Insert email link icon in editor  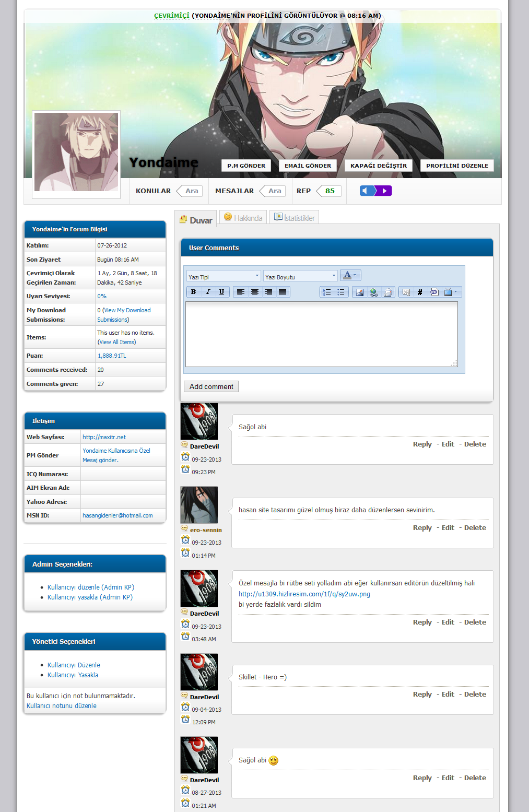tap(387, 292)
